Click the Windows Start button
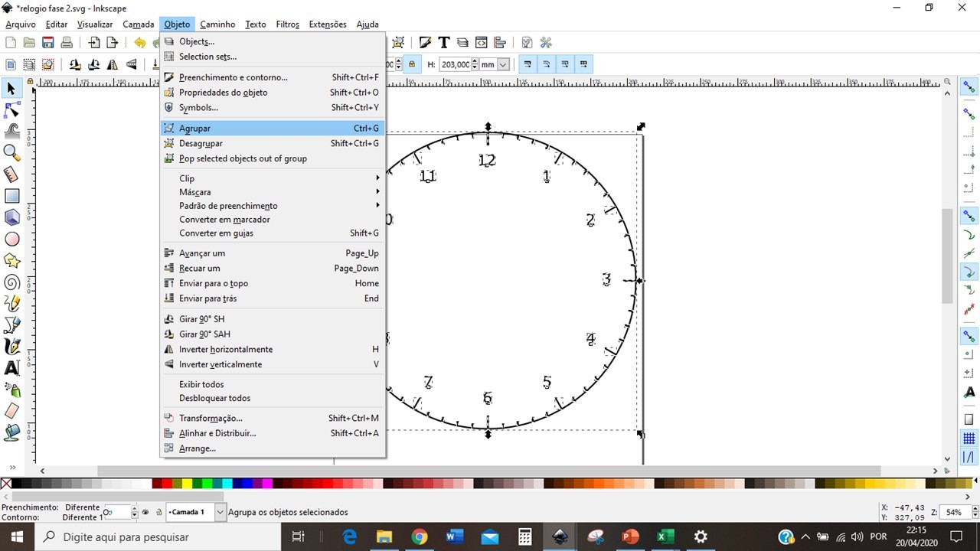The height and width of the screenshot is (551, 980). click(17, 536)
